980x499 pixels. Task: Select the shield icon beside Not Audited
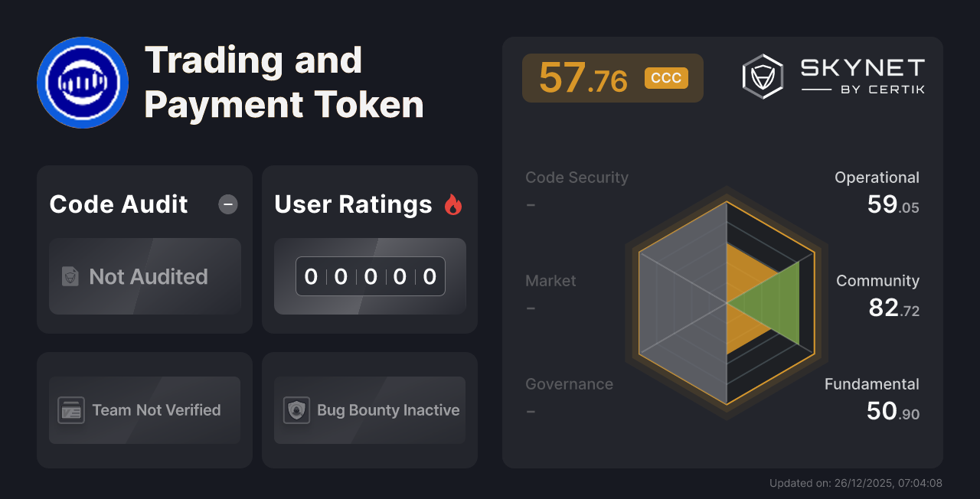pyautogui.click(x=69, y=277)
